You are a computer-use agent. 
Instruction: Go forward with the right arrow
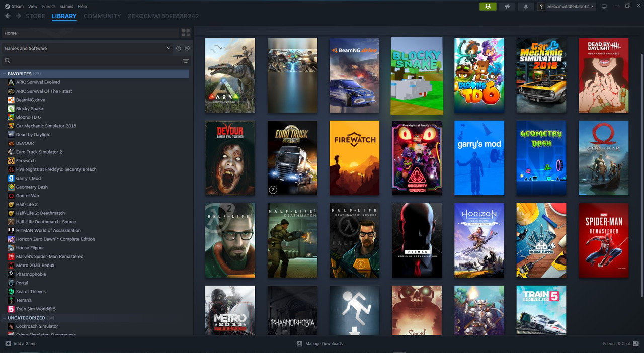(19, 16)
